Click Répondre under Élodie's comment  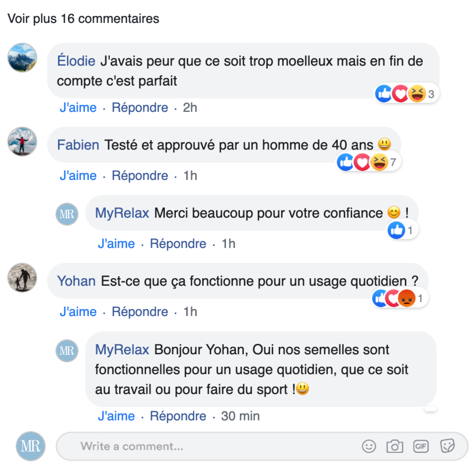tap(140, 107)
